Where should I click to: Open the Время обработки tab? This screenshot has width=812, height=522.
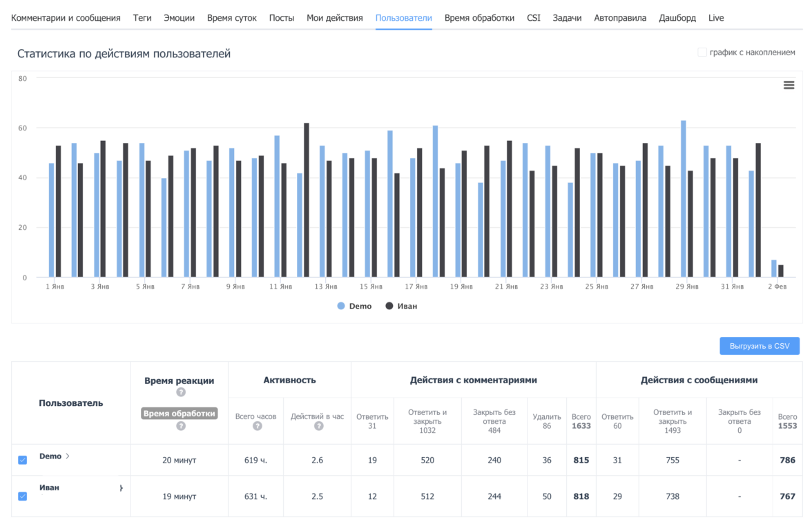[479, 18]
